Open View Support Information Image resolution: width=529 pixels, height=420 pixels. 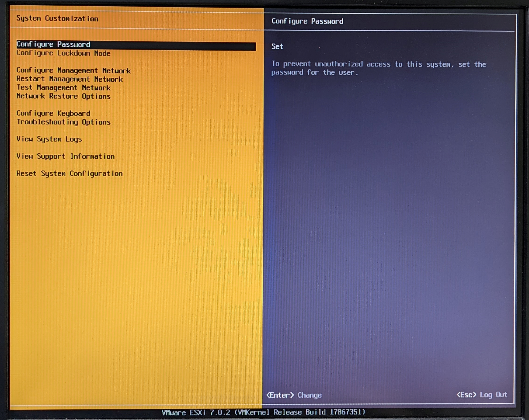click(x=66, y=156)
